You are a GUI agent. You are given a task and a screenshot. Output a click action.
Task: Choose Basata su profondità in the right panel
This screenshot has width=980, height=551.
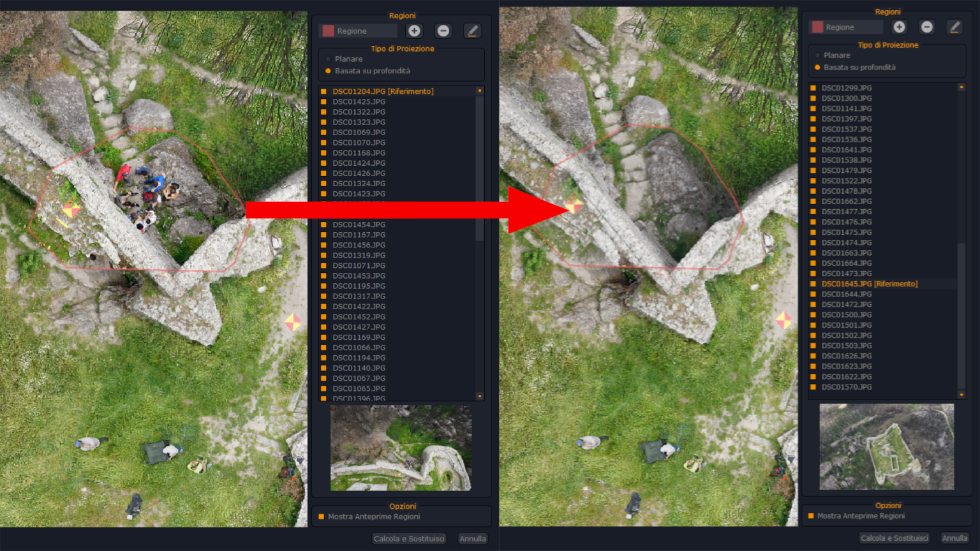pyautogui.click(x=817, y=67)
